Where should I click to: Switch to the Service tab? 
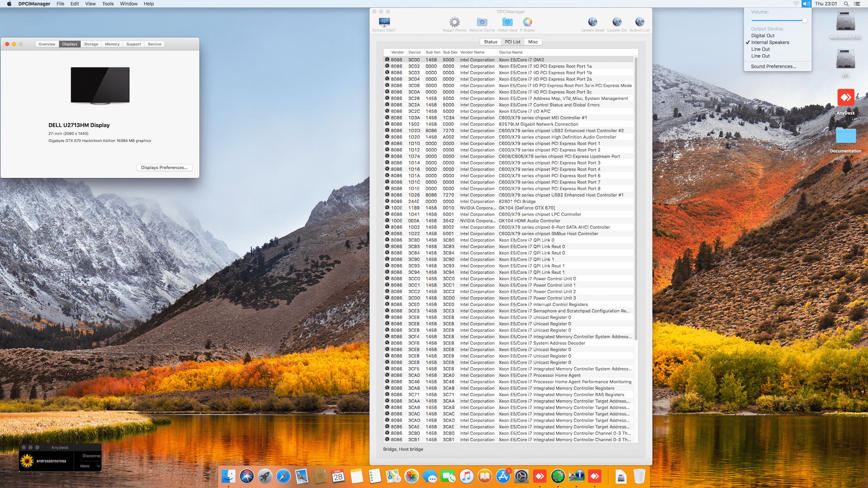tap(155, 44)
